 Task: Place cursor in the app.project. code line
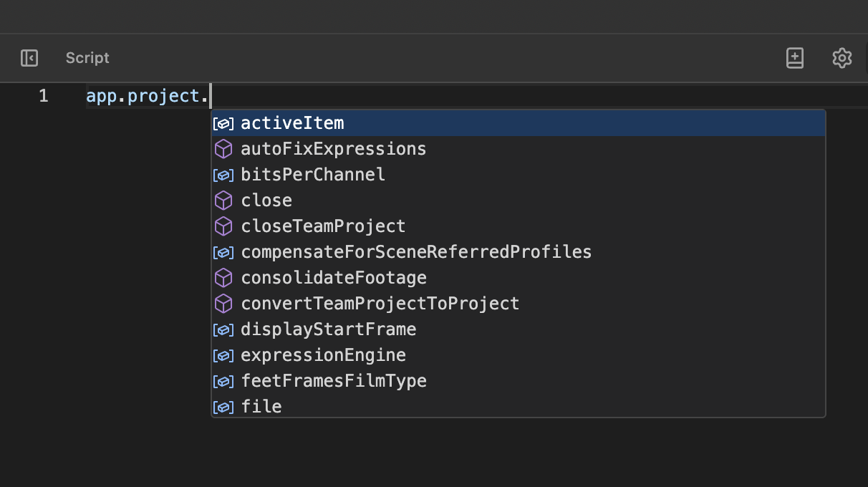(147, 95)
